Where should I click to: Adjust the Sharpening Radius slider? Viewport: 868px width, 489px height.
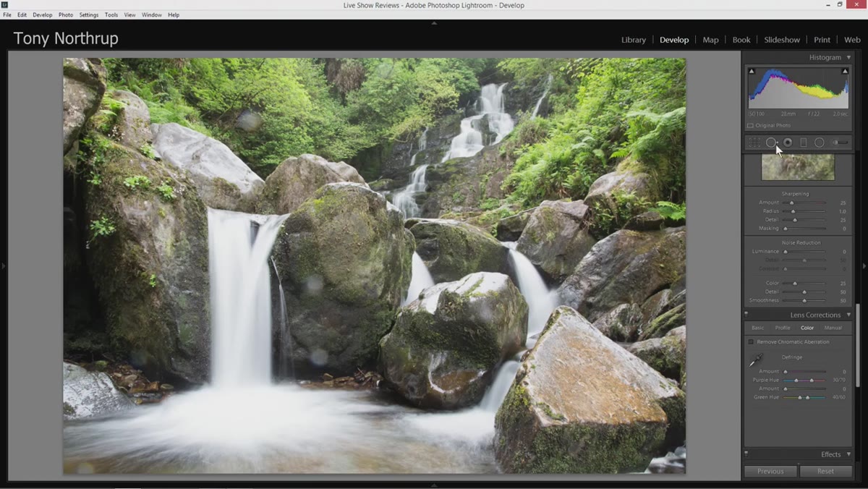pos(804,211)
